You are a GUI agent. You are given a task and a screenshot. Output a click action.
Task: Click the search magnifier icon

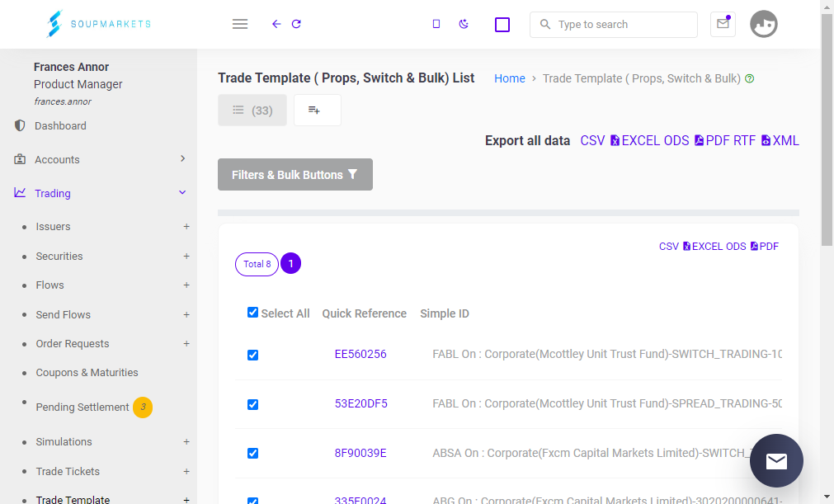click(x=545, y=25)
